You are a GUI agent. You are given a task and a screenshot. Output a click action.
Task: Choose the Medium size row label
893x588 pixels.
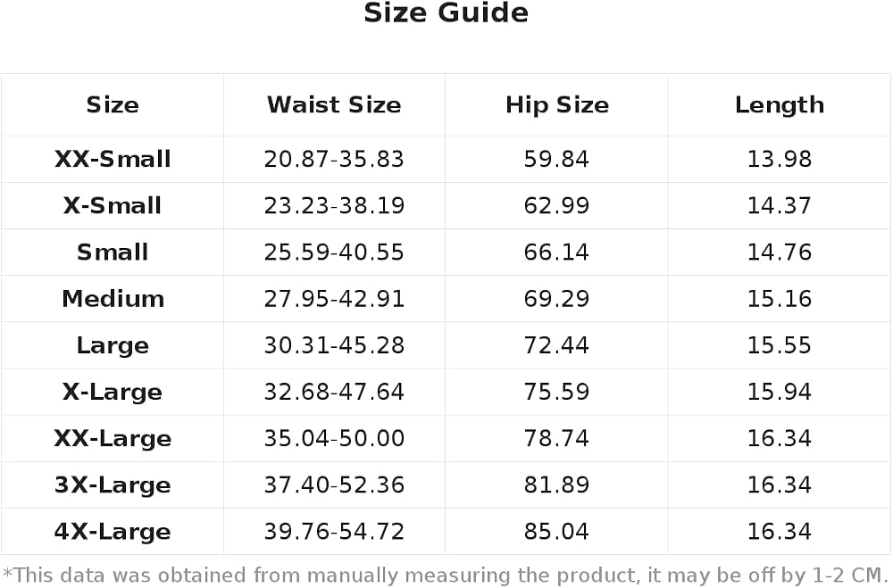pyautogui.click(x=113, y=299)
